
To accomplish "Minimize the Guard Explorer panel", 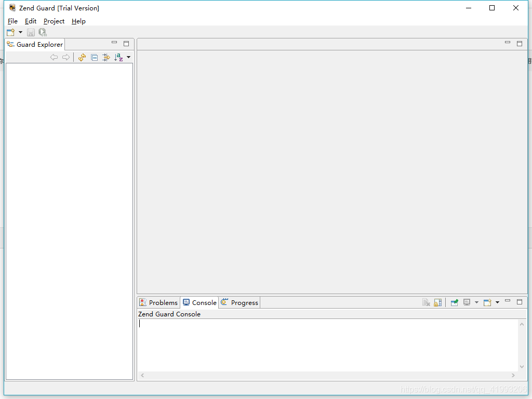I will point(114,43).
